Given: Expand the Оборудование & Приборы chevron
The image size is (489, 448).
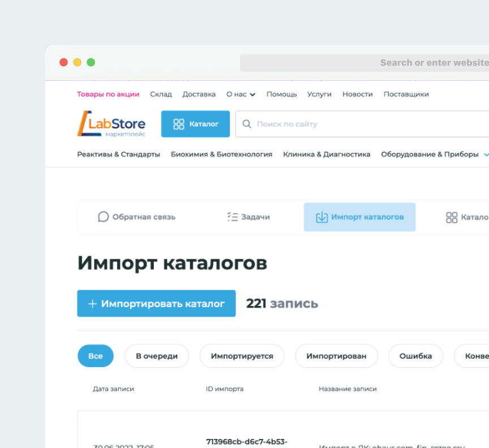Looking at the screenshot, I should pyautogui.click(x=486, y=154).
